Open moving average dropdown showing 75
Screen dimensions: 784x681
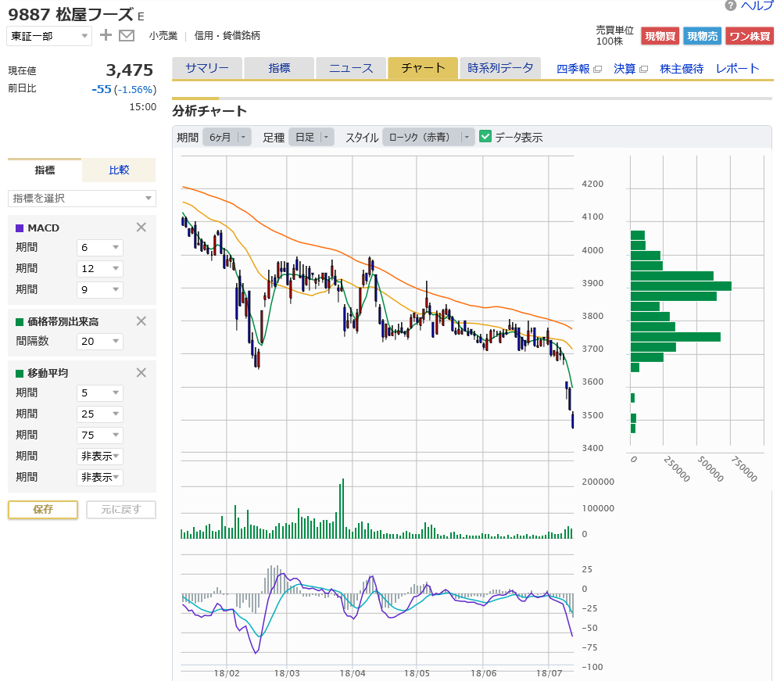100,435
